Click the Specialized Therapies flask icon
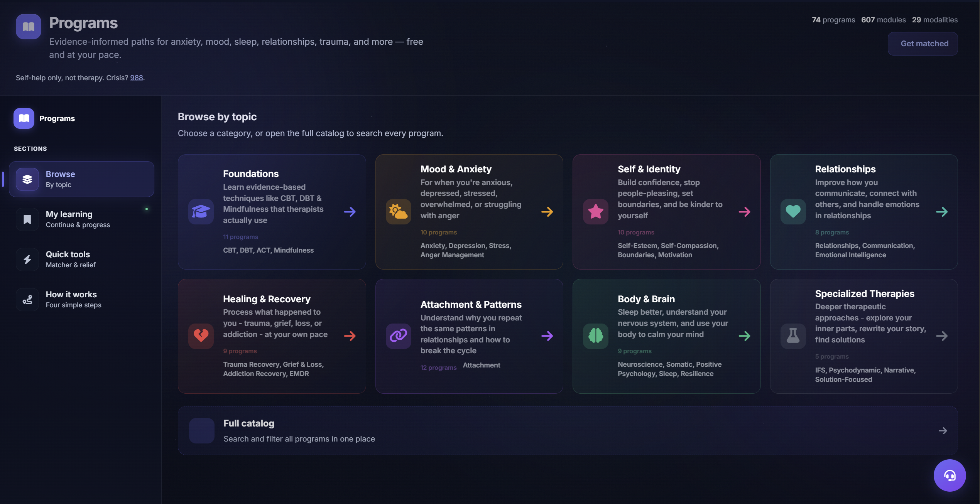The image size is (980, 504). [x=793, y=336]
